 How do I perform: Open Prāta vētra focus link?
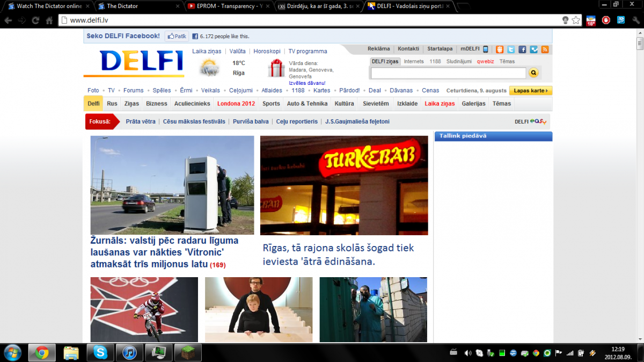pos(141,121)
